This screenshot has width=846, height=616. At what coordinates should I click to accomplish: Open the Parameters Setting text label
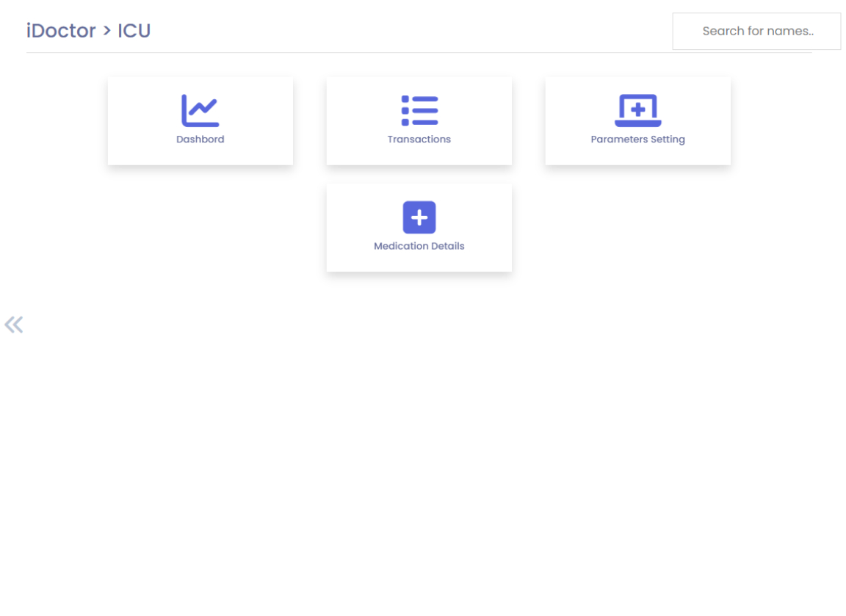pyautogui.click(x=637, y=139)
